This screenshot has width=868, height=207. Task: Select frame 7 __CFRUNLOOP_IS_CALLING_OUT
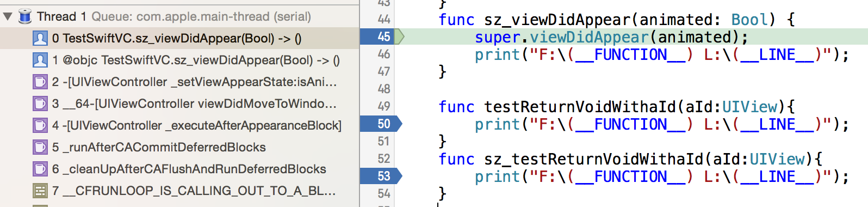(179, 191)
